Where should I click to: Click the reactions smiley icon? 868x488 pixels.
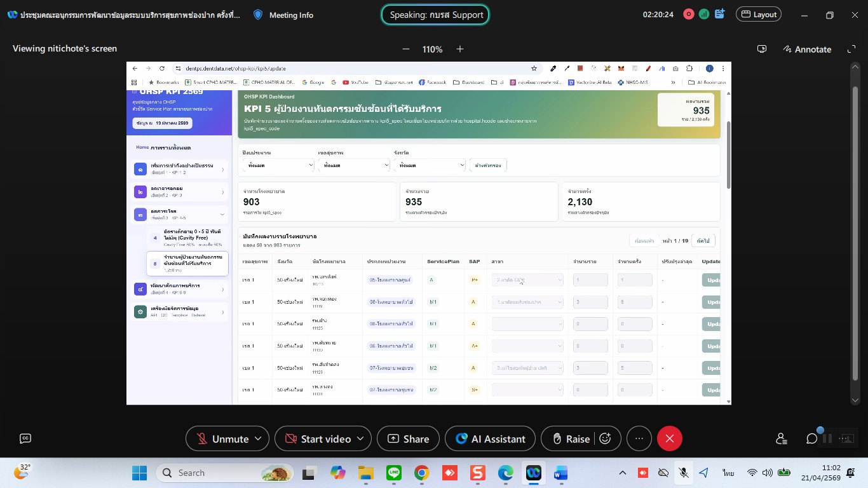(x=606, y=438)
